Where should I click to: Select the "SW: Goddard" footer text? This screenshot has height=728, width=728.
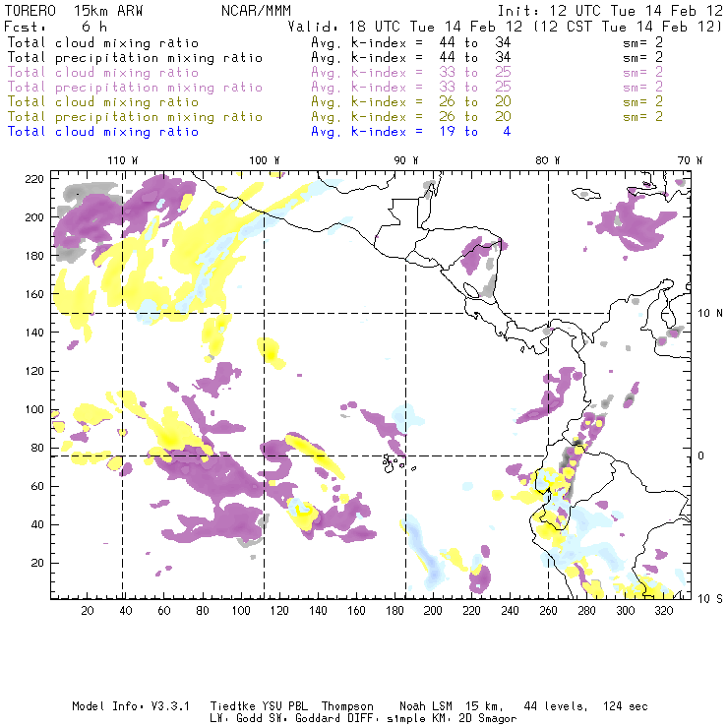303,719
